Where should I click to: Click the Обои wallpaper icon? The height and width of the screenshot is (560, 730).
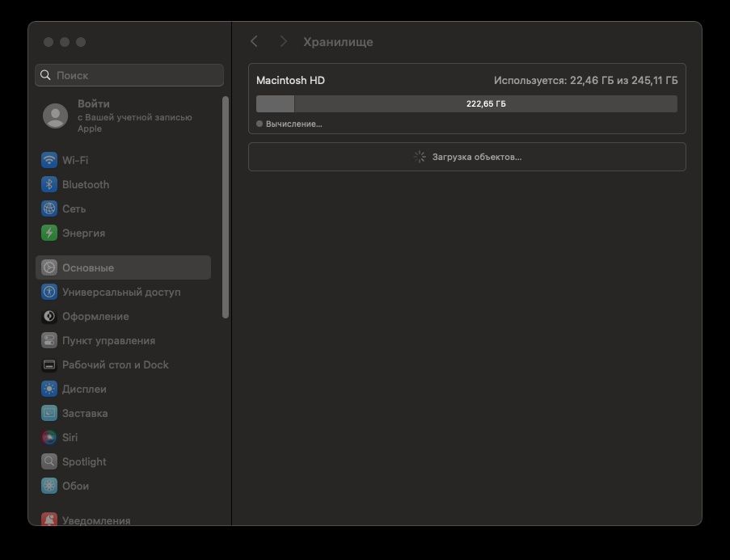tap(49, 486)
